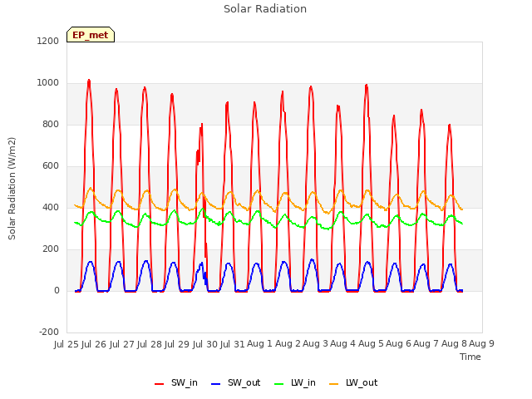Click the Jul 31 x-axis tick label
Image resolution: width=532 pixels, height=399 pixels.
pos(233,344)
